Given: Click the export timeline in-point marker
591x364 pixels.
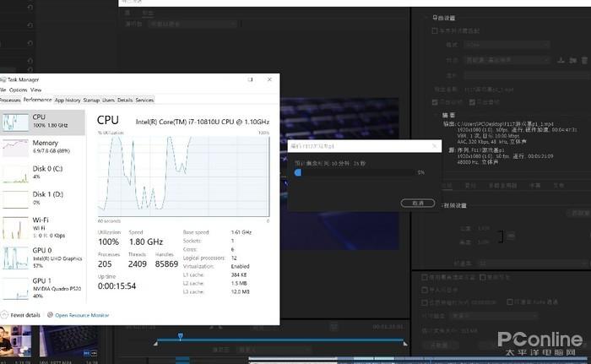Looking at the screenshot, I should (155, 343).
